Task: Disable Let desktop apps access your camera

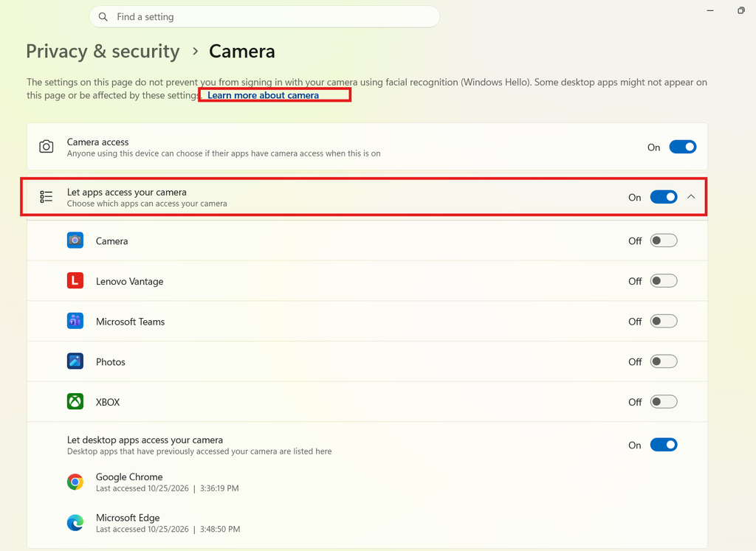Action: pos(664,445)
